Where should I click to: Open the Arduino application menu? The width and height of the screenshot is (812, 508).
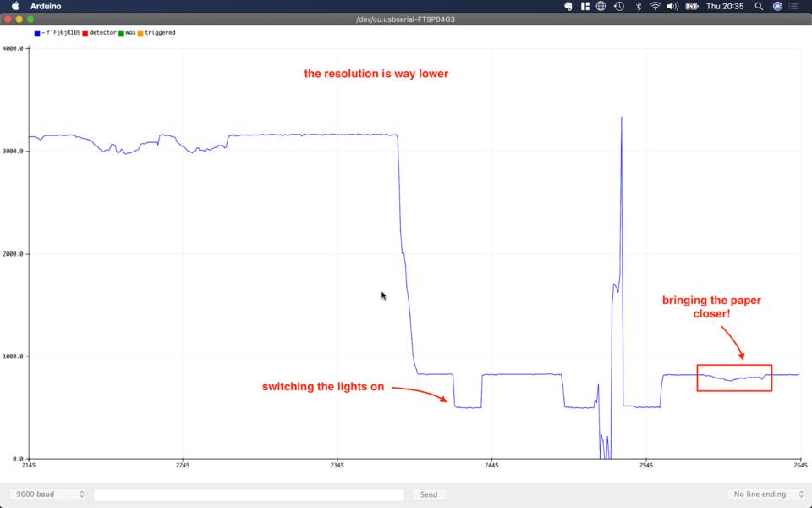click(x=46, y=6)
